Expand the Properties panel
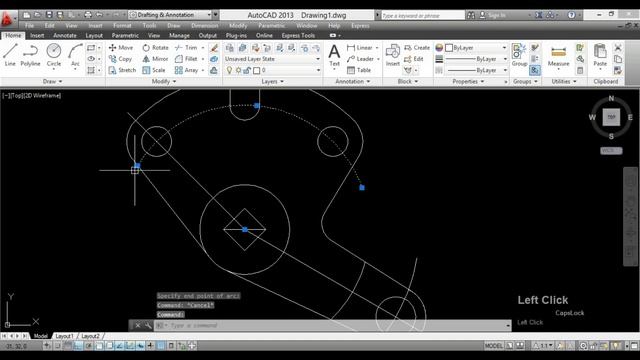640x360 pixels. [x=468, y=82]
